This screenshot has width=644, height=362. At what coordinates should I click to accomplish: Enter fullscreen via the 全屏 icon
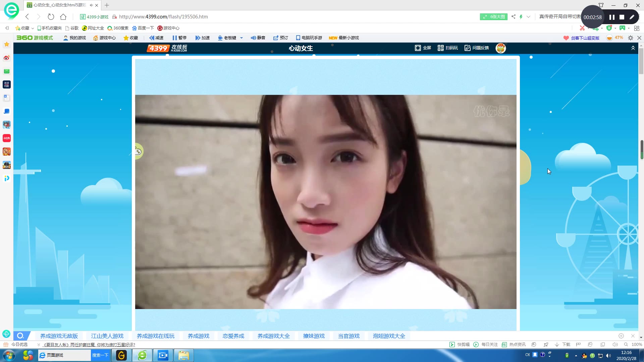(x=423, y=48)
